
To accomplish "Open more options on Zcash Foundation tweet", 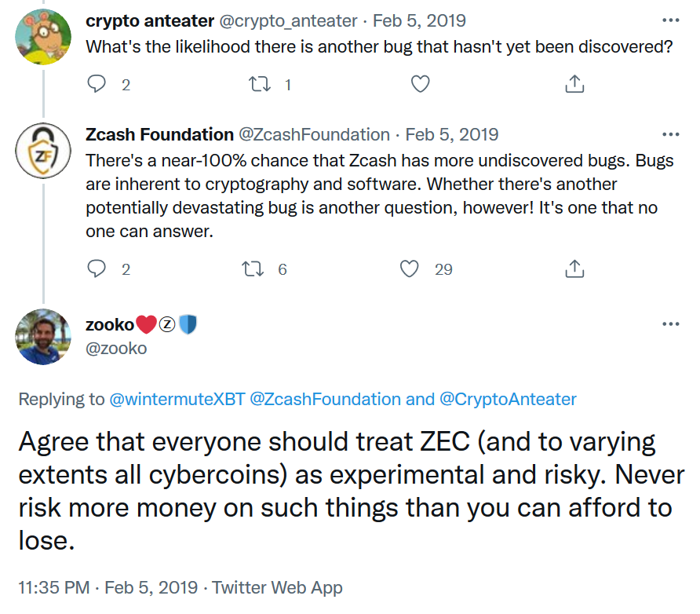I will click(x=670, y=135).
